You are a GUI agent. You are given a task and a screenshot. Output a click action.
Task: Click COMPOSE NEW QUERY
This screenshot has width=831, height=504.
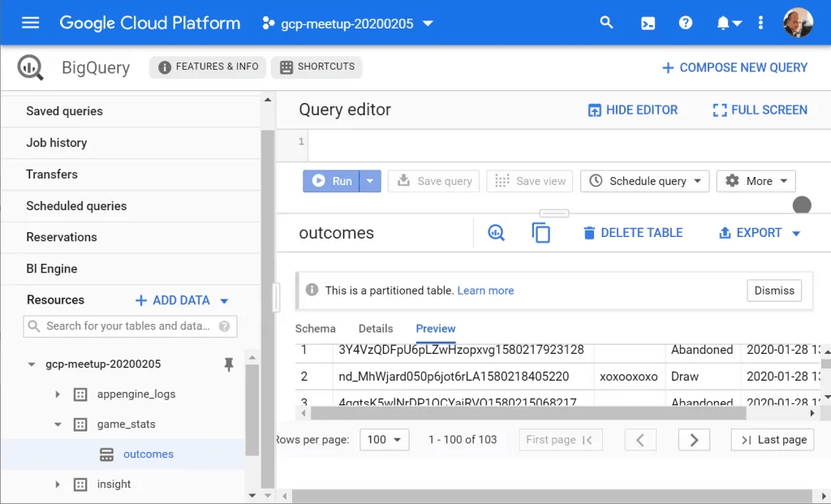[x=734, y=67]
